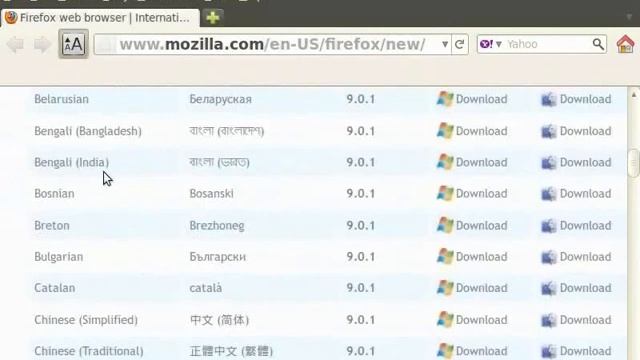Click the native name Беларуская
This screenshot has height=360, width=640.
point(220,99)
